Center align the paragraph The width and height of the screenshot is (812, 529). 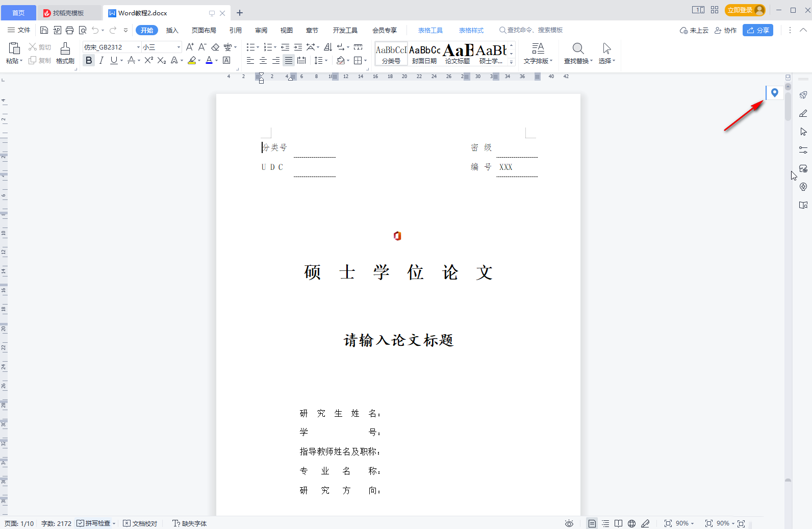tap(263, 61)
